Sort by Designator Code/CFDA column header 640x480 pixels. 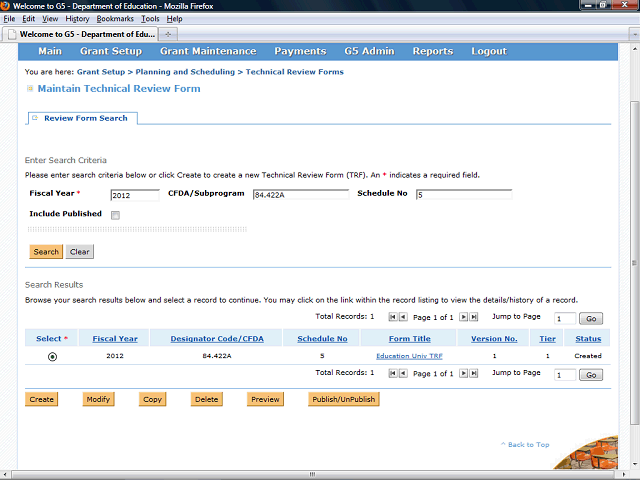(217, 338)
